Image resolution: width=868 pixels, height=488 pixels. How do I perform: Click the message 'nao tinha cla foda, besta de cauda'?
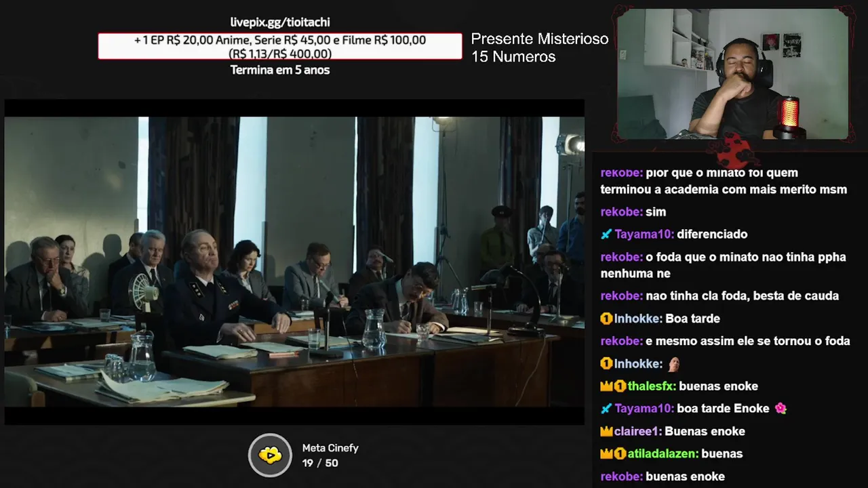(x=743, y=296)
